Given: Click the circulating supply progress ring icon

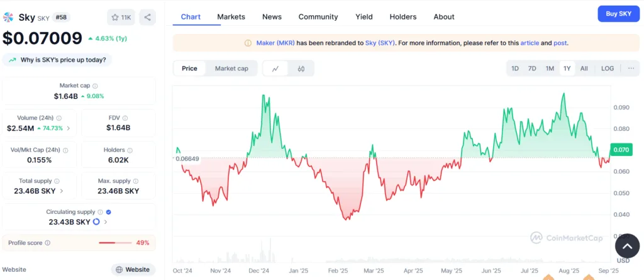Looking at the screenshot, I should click(x=96, y=222).
